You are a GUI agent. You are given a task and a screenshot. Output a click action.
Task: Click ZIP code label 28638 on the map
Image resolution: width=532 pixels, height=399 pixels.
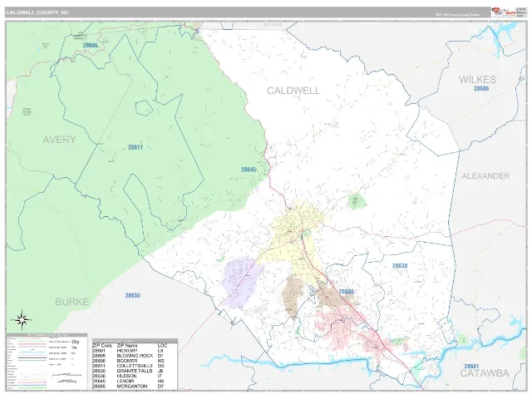click(346, 292)
